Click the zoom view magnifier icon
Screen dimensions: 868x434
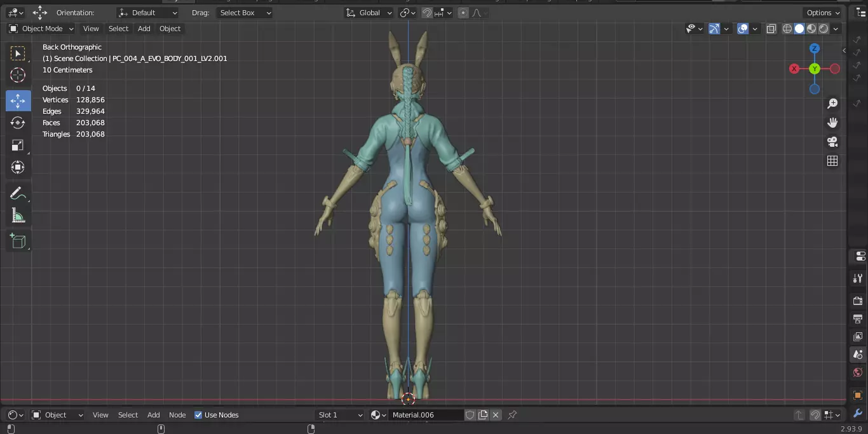click(832, 104)
